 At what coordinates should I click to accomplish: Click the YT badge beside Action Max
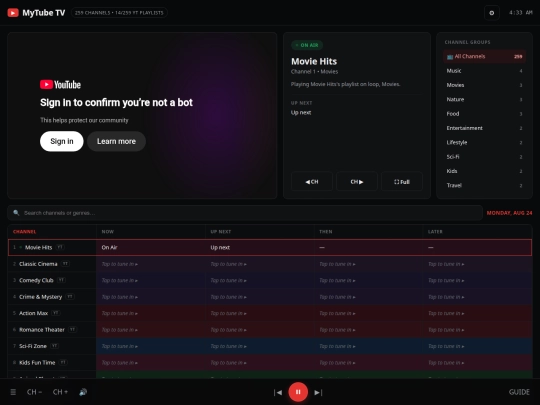click(55, 313)
